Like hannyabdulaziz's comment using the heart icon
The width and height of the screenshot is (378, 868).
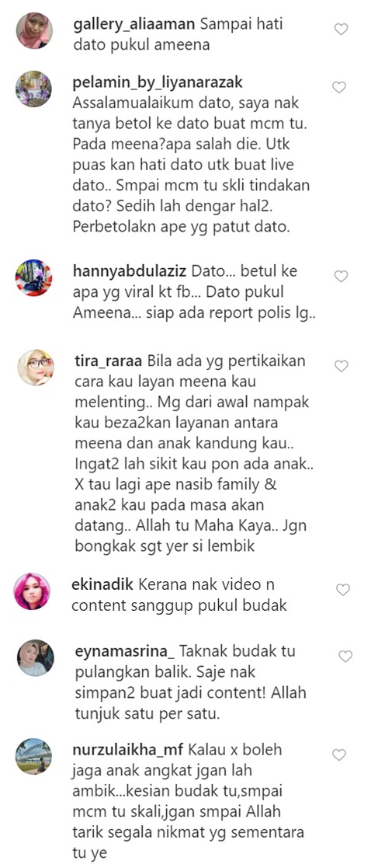(340, 276)
